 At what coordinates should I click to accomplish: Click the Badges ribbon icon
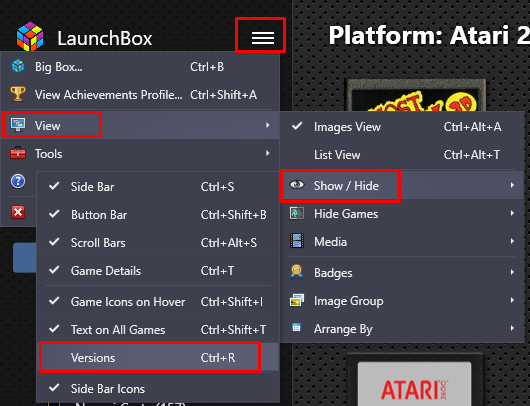point(297,272)
